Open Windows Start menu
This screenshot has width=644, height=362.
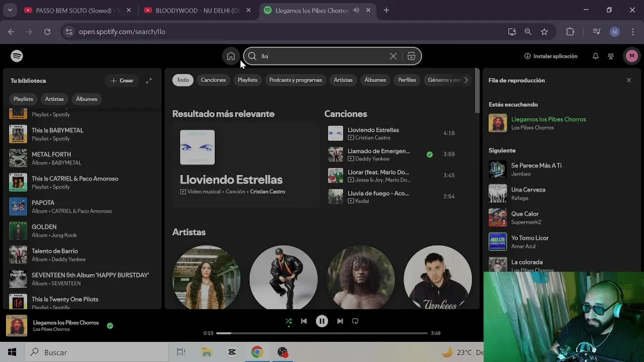point(12,352)
